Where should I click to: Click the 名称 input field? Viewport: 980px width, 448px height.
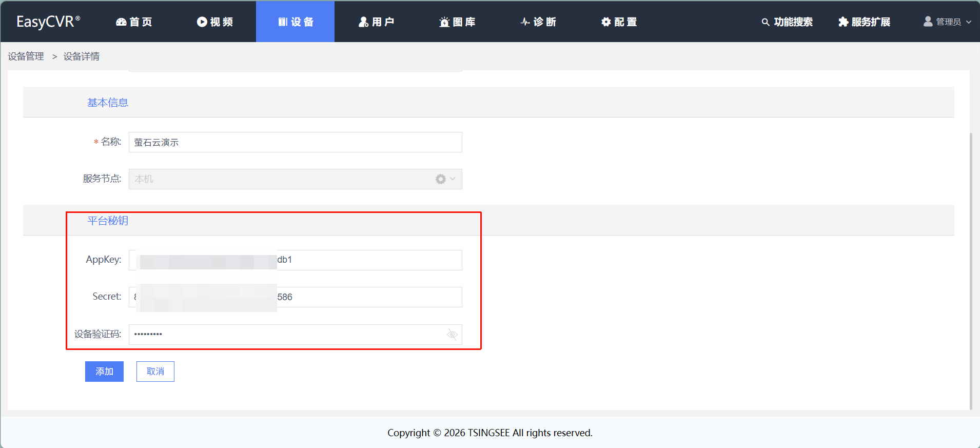click(x=295, y=142)
